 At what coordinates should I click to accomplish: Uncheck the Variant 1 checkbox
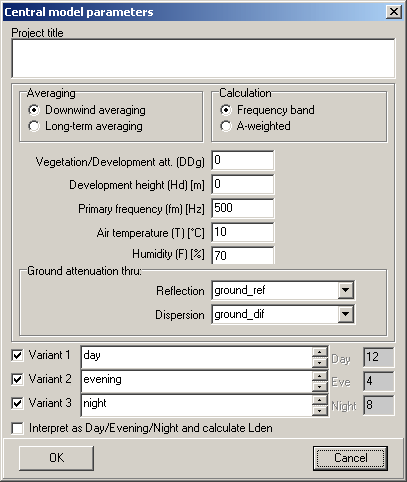coord(17,355)
